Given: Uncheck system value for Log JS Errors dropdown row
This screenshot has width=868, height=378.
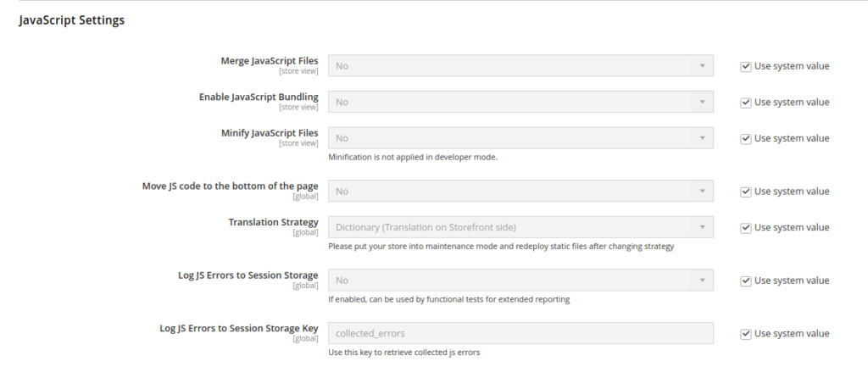Looking at the screenshot, I should (x=746, y=281).
